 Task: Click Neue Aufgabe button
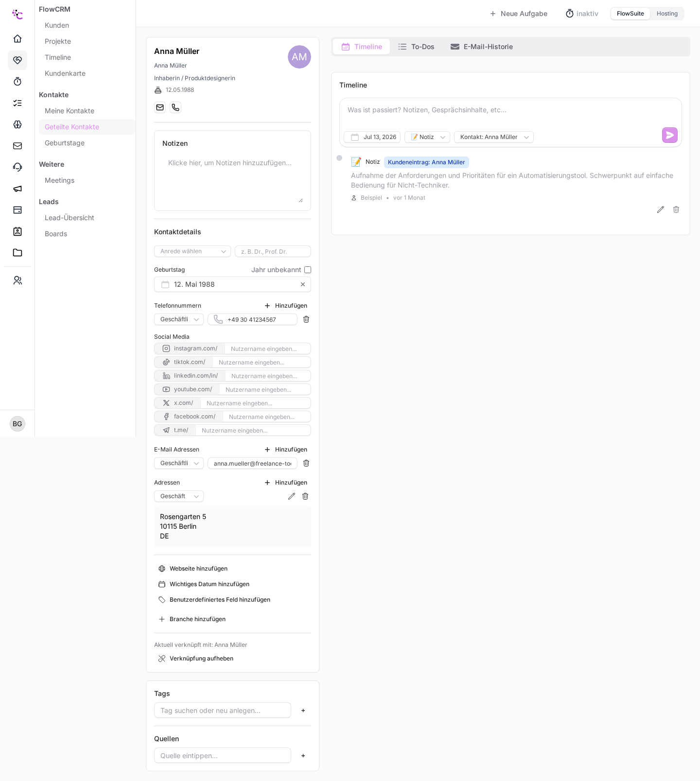pos(519,14)
